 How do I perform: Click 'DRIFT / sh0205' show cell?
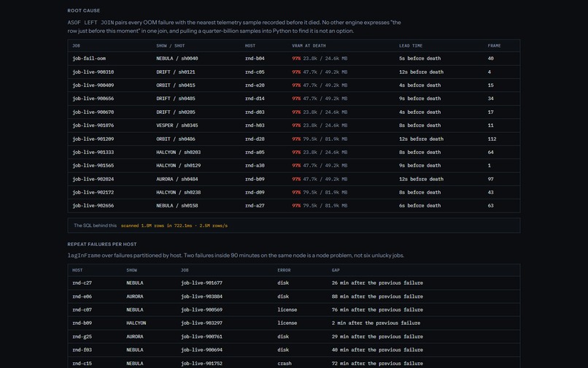click(x=176, y=112)
